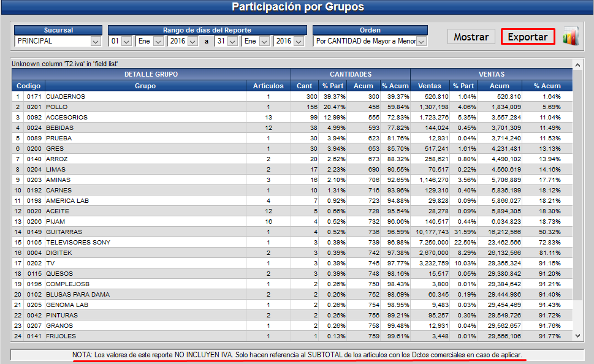Select the PINTURAS group row
Image resolution: width=594 pixels, height=364 pixels.
click(292, 315)
